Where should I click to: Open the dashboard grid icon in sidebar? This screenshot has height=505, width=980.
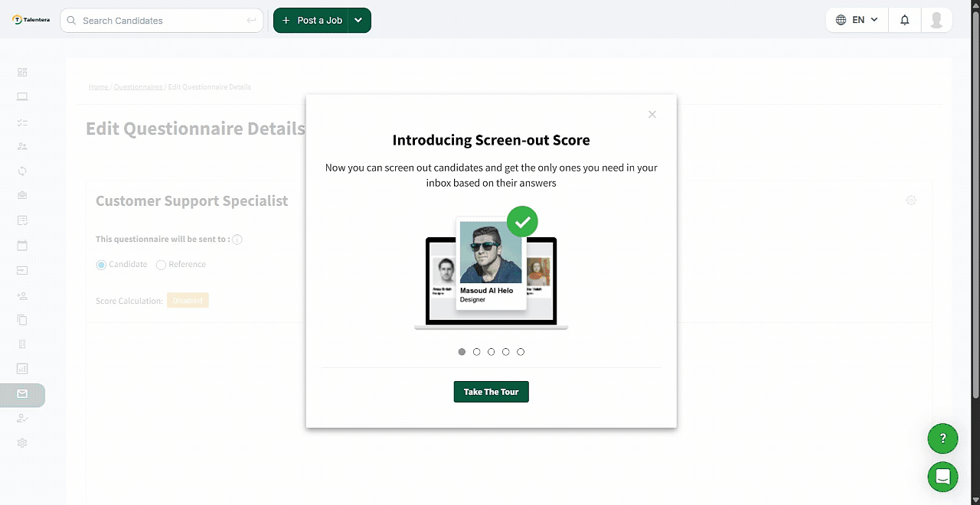[22, 73]
